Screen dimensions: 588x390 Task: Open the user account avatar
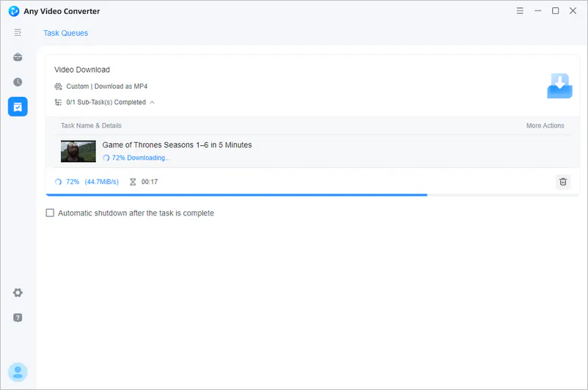click(x=18, y=372)
